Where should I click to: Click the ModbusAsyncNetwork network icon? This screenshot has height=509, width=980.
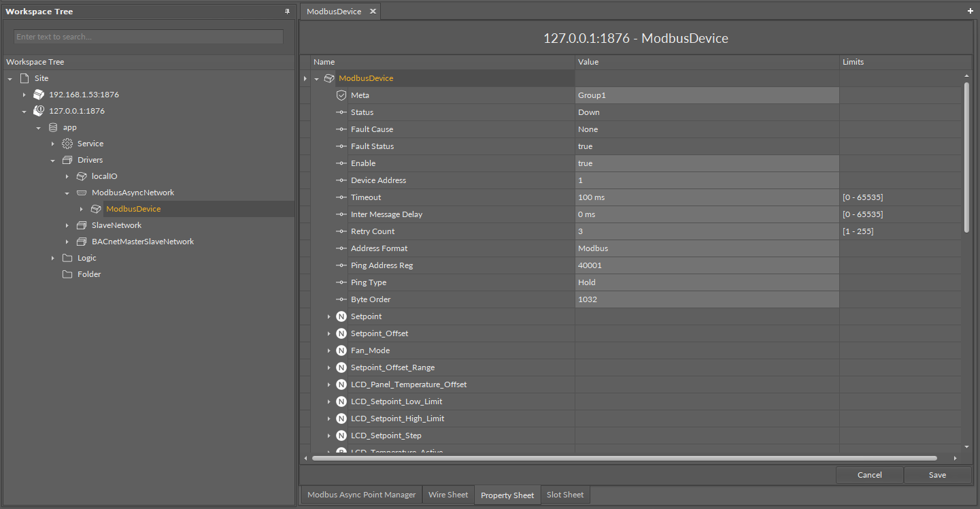(x=81, y=193)
